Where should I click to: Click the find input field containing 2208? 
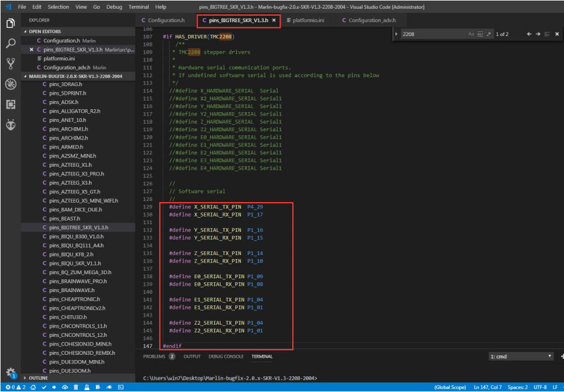click(x=433, y=34)
